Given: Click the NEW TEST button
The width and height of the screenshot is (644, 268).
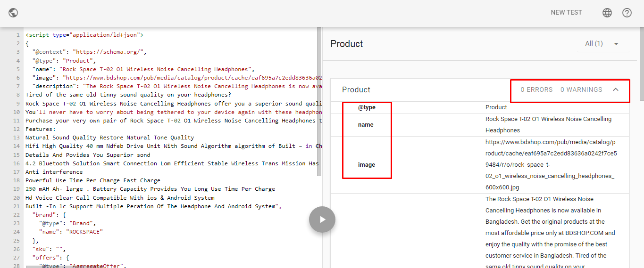Looking at the screenshot, I should (566, 13).
